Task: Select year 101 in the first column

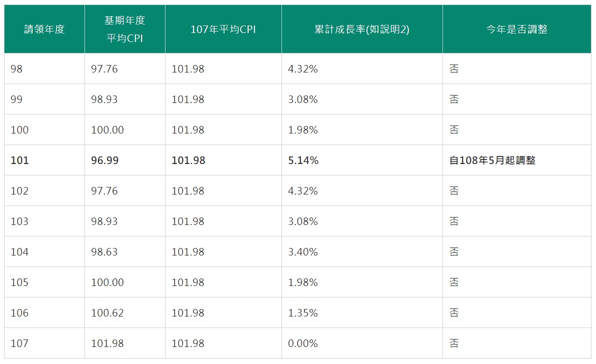Action: click(x=20, y=160)
